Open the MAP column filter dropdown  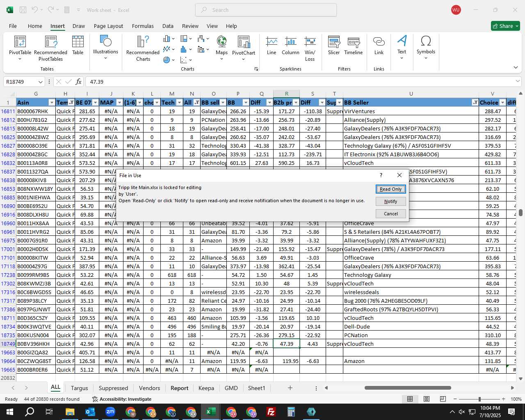pyautogui.click(x=119, y=103)
